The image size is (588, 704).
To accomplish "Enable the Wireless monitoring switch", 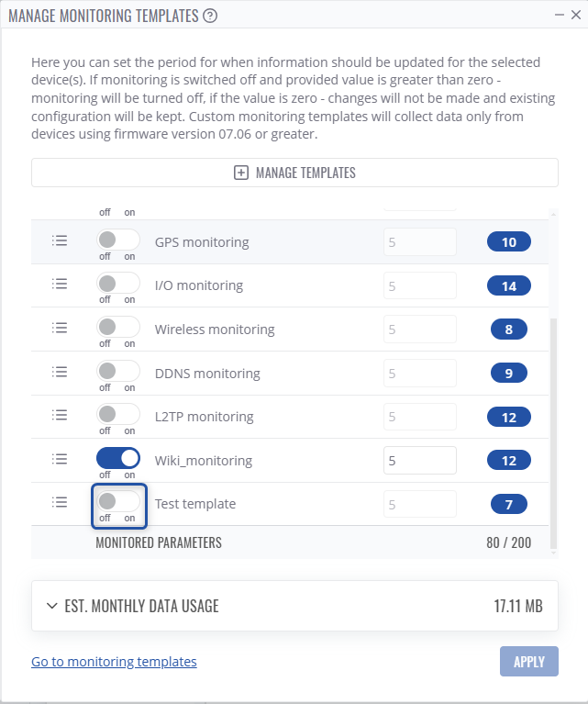I will pyautogui.click(x=118, y=327).
